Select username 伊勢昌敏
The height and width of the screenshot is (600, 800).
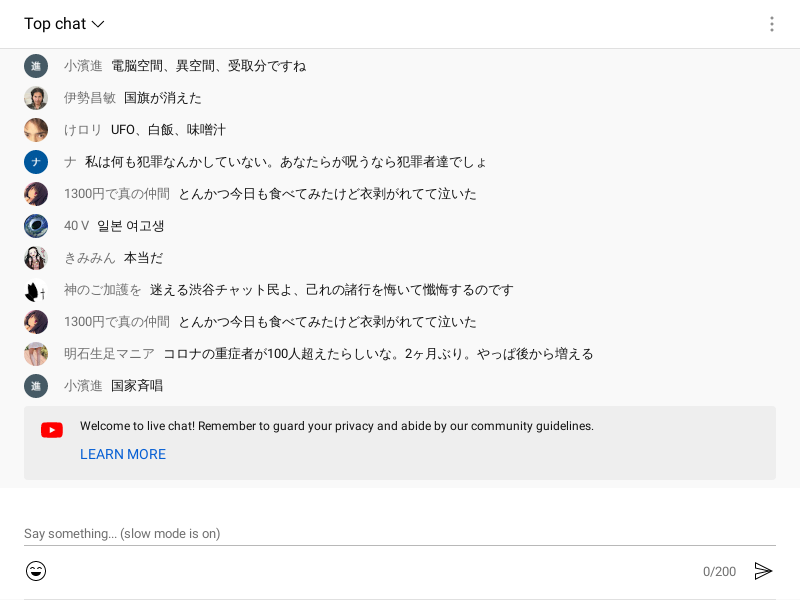pos(90,98)
